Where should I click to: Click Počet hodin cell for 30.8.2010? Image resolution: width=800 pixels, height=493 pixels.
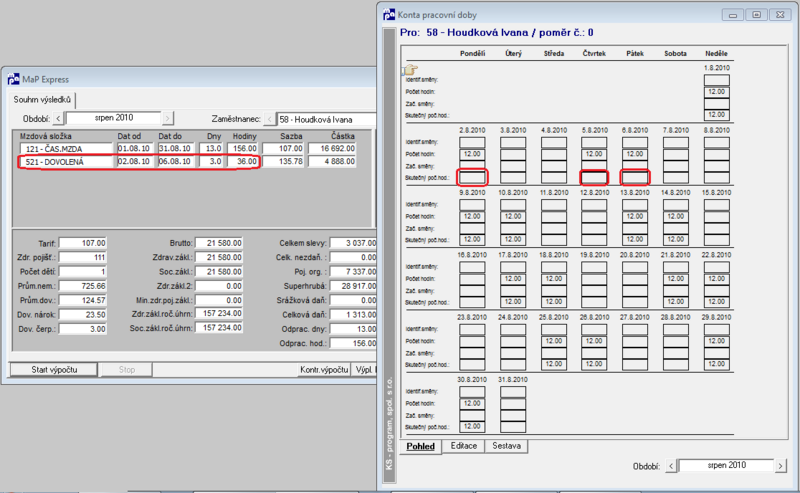pos(472,403)
